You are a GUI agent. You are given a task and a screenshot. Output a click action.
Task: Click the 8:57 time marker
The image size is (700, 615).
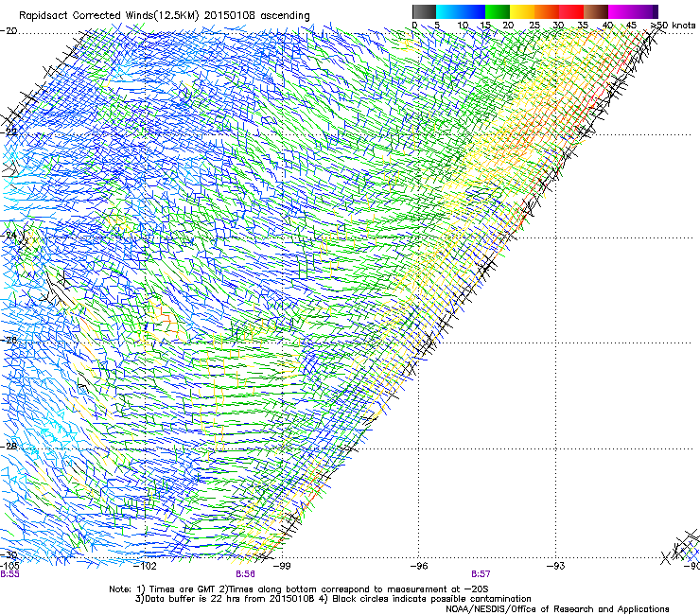(481, 574)
